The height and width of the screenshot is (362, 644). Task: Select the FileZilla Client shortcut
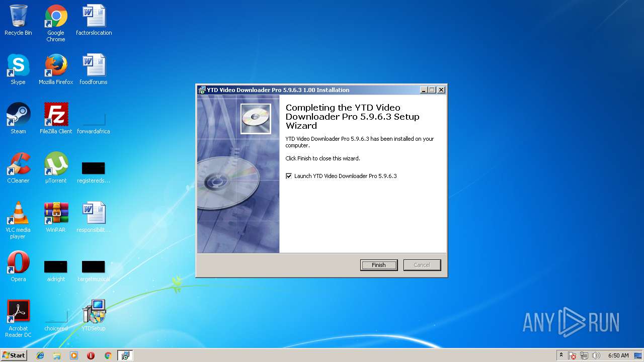click(x=56, y=119)
